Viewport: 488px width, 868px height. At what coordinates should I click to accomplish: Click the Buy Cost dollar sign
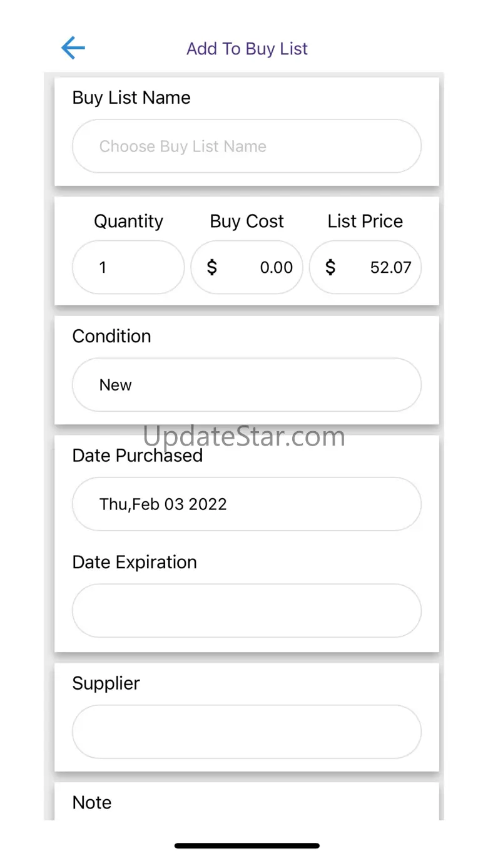[212, 267]
